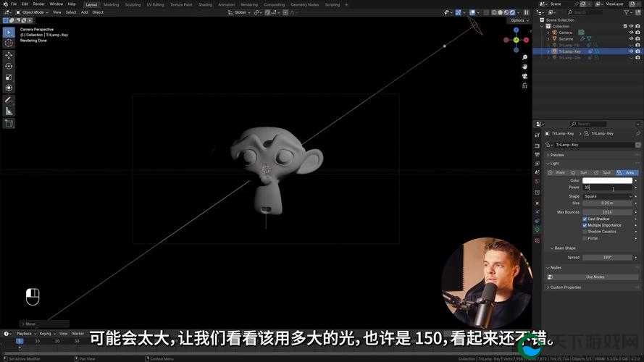The height and width of the screenshot is (362, 644).
Task: Open the Scene properties tab
Action: pyautogui.click(x=538, y=172)
